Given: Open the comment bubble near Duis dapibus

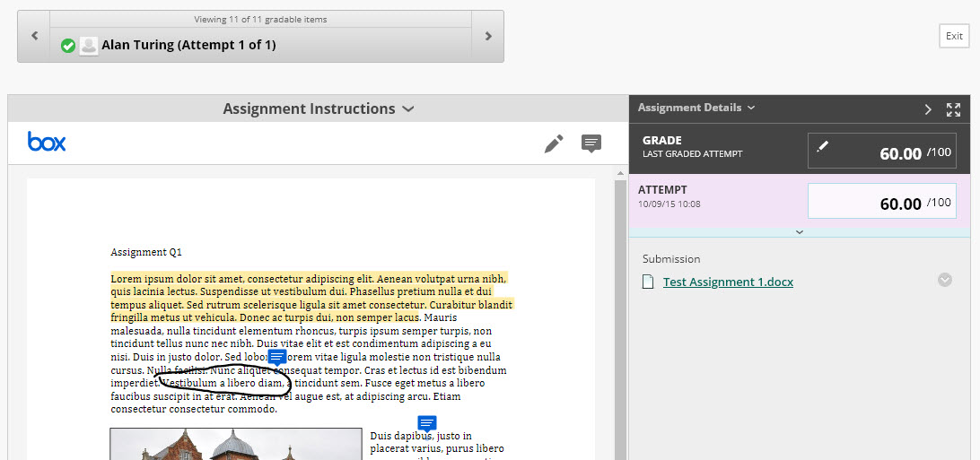Looking at the screenshot, I should click(x=427, y=423).
